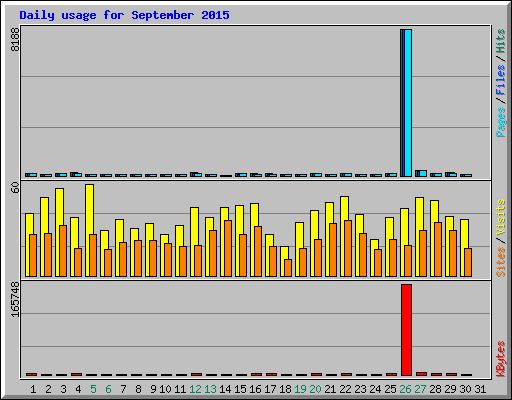This screenshot has width=512, height=400.
Task: Click day label 1 on the x-axis
Action: 33,389
